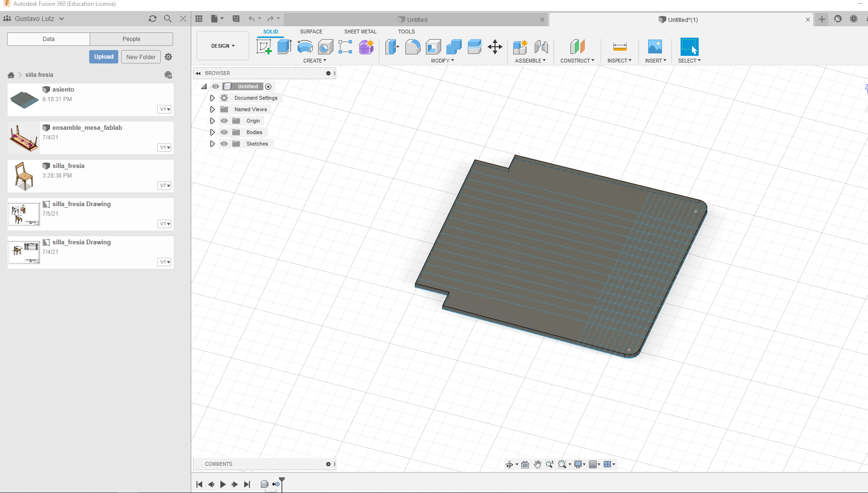Activate the Untitled component radio button

pyautogui.click(x=269, y=86)
